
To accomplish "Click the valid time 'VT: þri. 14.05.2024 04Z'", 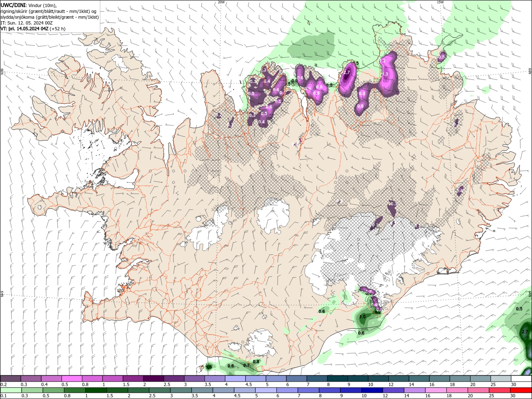I will tap(25, 29).
